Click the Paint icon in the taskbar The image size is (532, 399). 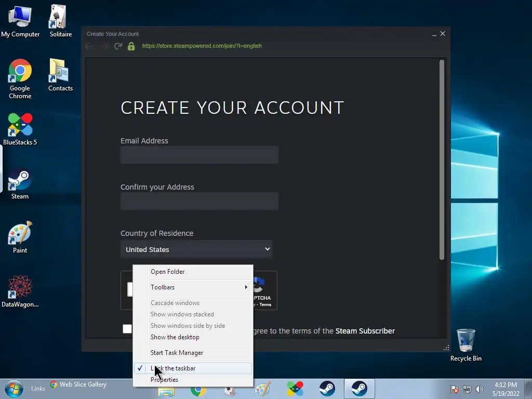(x=263, y=389)
